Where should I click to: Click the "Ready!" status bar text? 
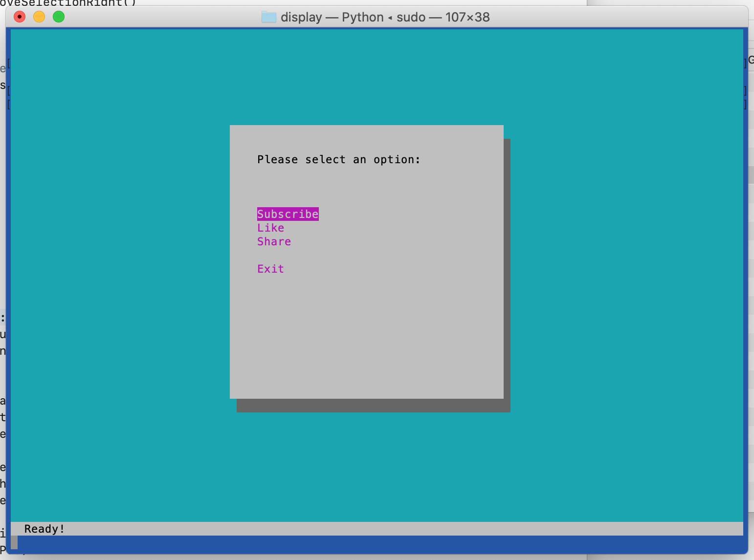(44, 529)
